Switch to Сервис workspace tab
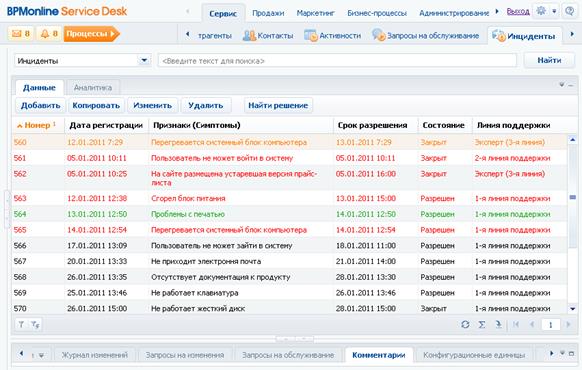Viewport: 582px width, 370px height. (x=223, y=14)
